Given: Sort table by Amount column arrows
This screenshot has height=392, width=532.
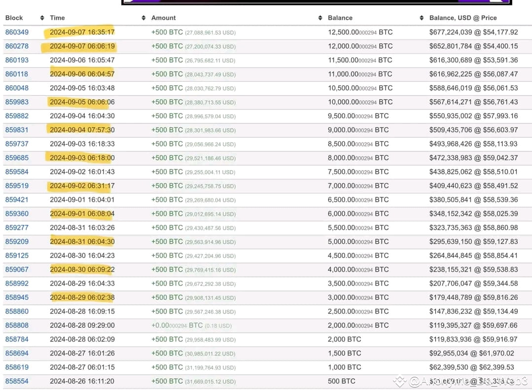Looking at the screenshot, I should pos(320,18).
